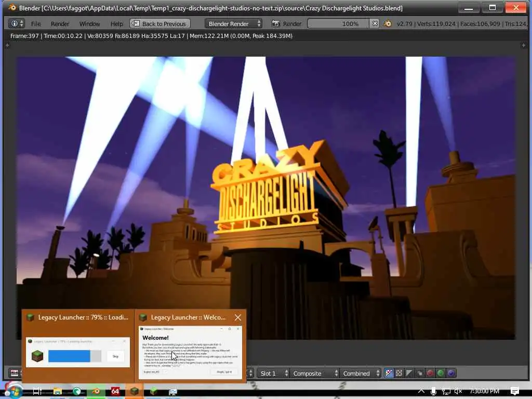
Task: Click the Faces:106,909 statistic text
Action: [480, 24]
